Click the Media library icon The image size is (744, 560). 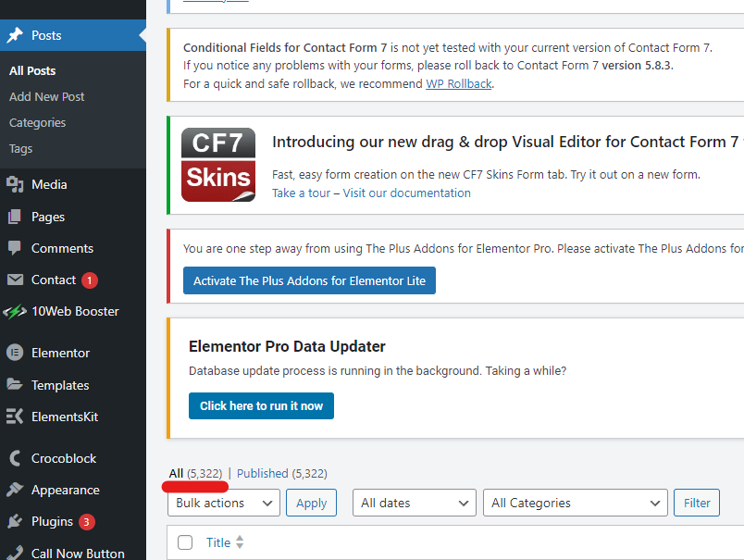point(15,184)
